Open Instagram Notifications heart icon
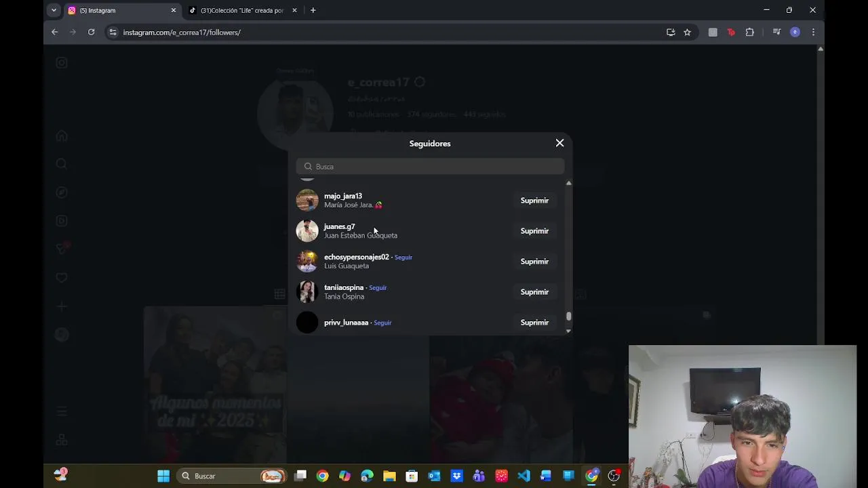The image size is (868, 488). (x=62, y=278)
